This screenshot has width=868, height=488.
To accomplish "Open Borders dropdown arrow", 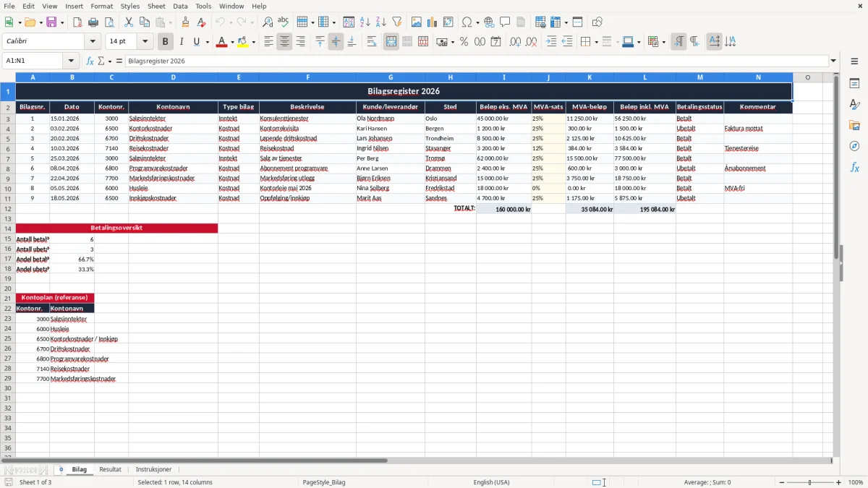I will 595,42.
